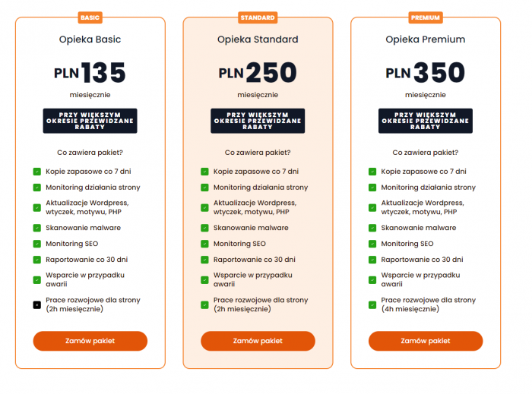The image size is (532, 394).
Task: Click green check beside Basic Monitoring SEO
Action: pyautogui.click(x=36, y=244)
